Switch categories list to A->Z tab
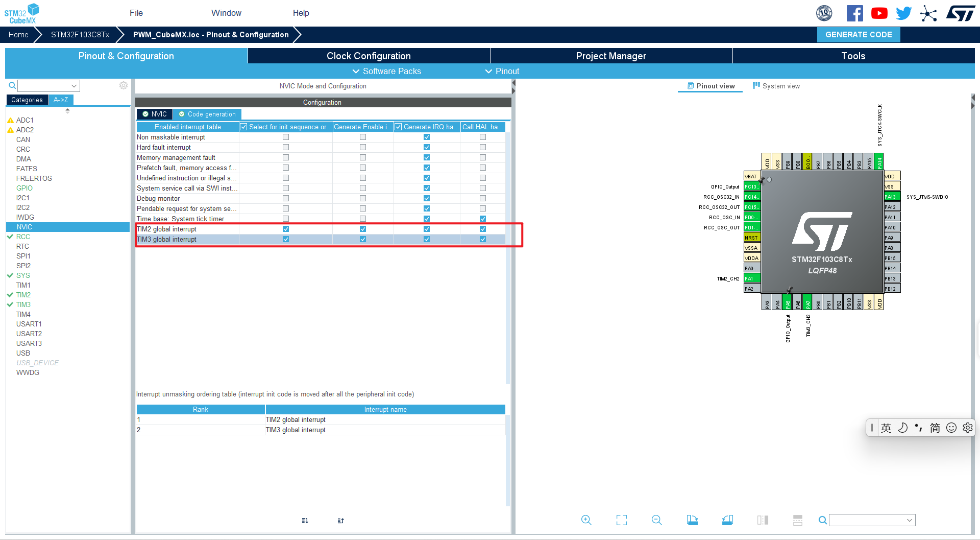The image size is (980, 540). point(61,100)
